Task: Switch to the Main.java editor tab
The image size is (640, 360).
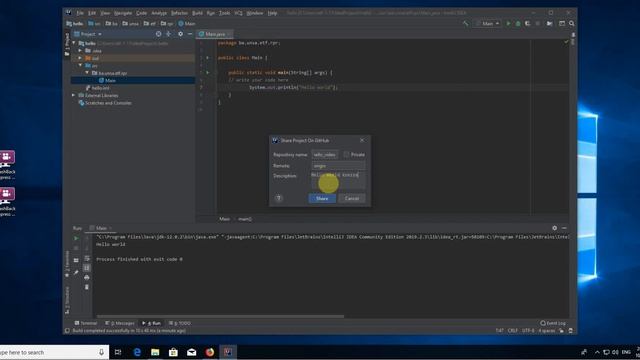Action: click(x=214, y=34)
